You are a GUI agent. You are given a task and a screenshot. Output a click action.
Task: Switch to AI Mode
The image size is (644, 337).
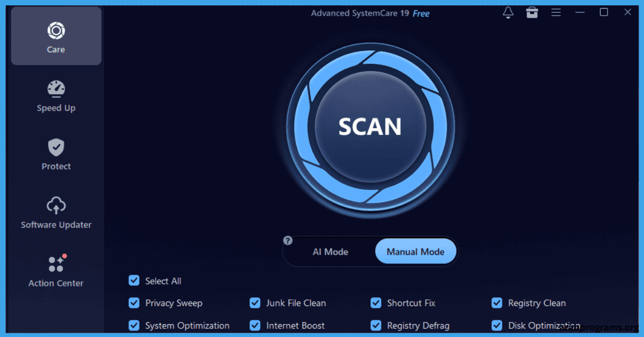331,252
